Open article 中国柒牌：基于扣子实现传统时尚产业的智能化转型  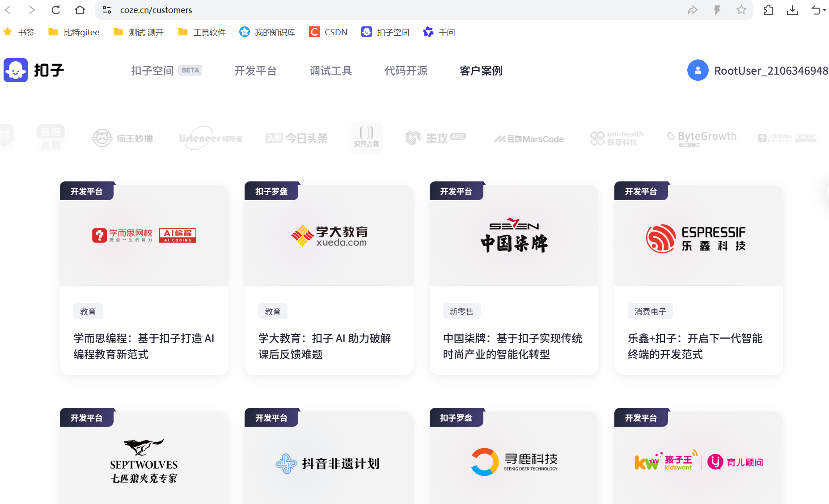tap(513, 346)
